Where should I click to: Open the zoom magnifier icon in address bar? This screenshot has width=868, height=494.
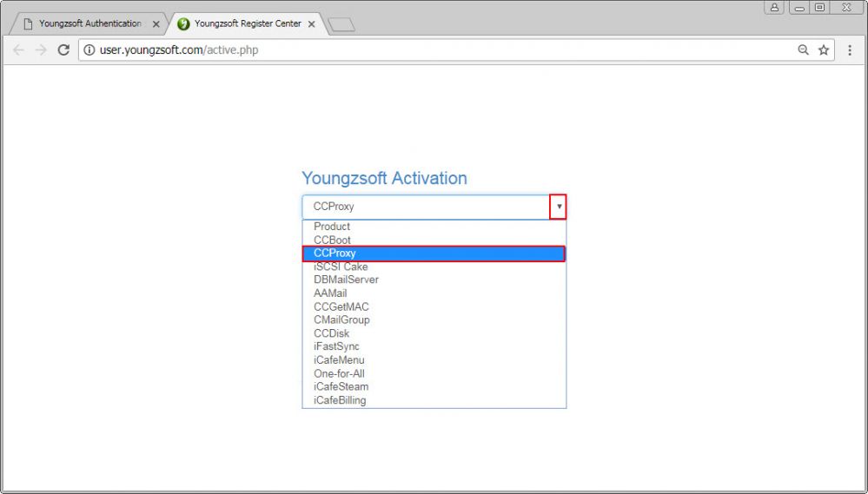pyautogui.click(x=803, y=49)
